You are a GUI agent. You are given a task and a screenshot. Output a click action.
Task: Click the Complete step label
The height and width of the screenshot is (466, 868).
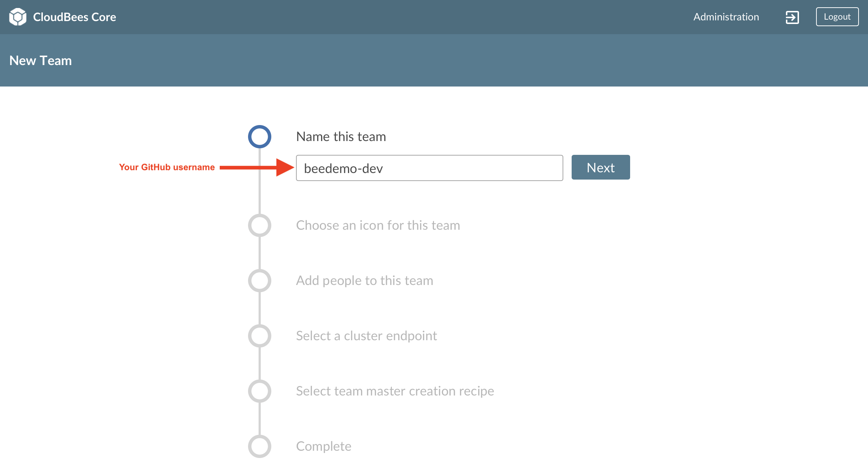324,446
